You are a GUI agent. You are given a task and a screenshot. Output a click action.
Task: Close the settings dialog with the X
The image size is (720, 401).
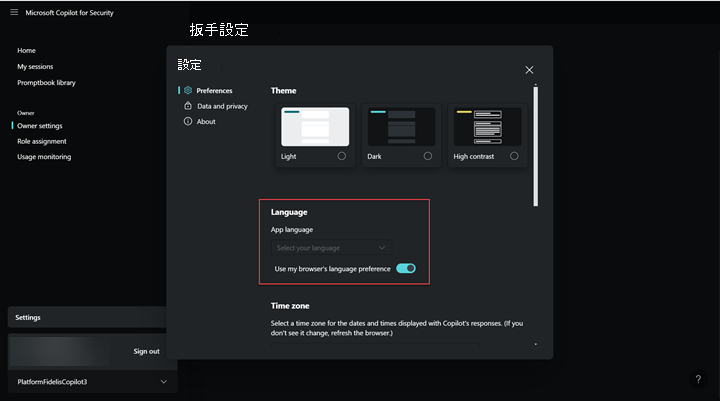click(x=529, y=70)
